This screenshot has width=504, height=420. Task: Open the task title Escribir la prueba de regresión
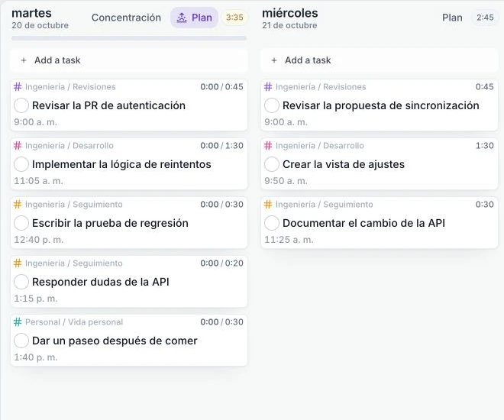coord(110,223)
